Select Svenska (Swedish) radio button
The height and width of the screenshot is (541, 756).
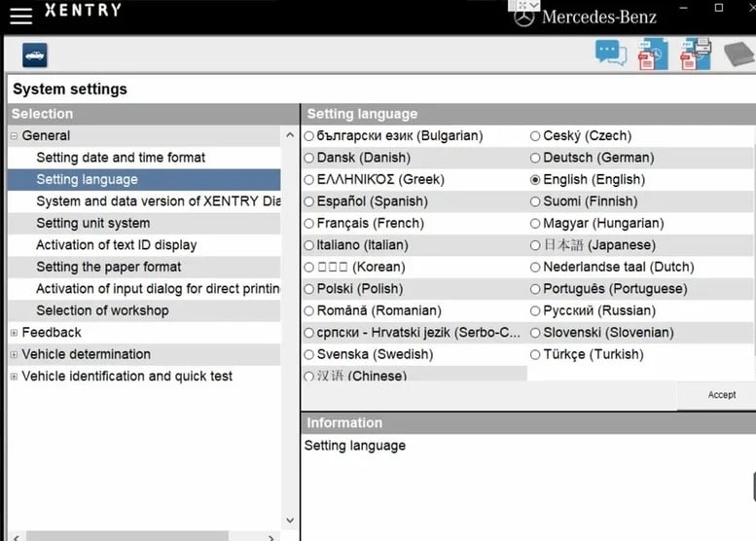point(309,354)
